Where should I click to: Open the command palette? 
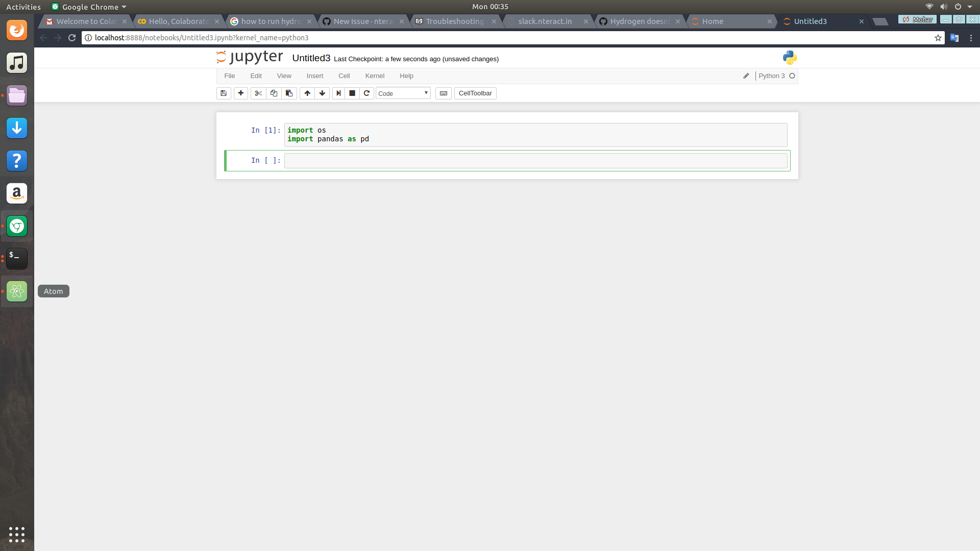pyautogui.click(x=443, y=93)
